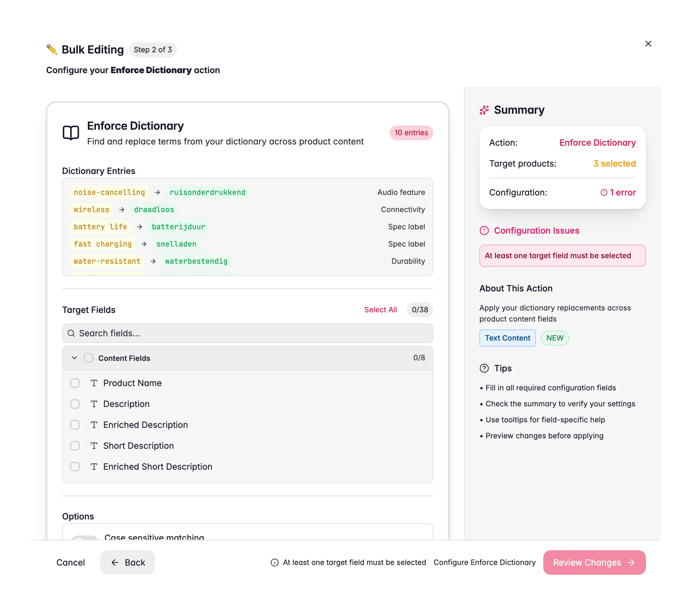
Task: Click the text type icon beside Short Description
Action: click(94, 446)
